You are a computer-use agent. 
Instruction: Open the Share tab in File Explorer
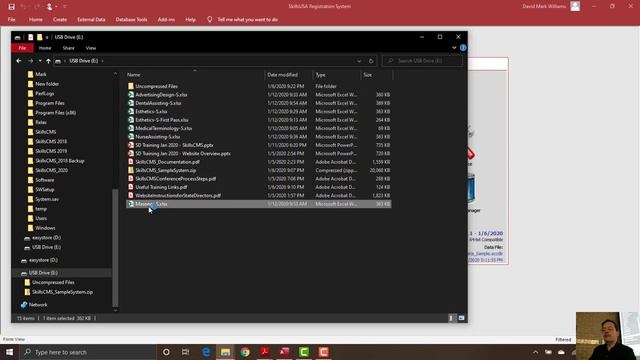tap(68, 48)
